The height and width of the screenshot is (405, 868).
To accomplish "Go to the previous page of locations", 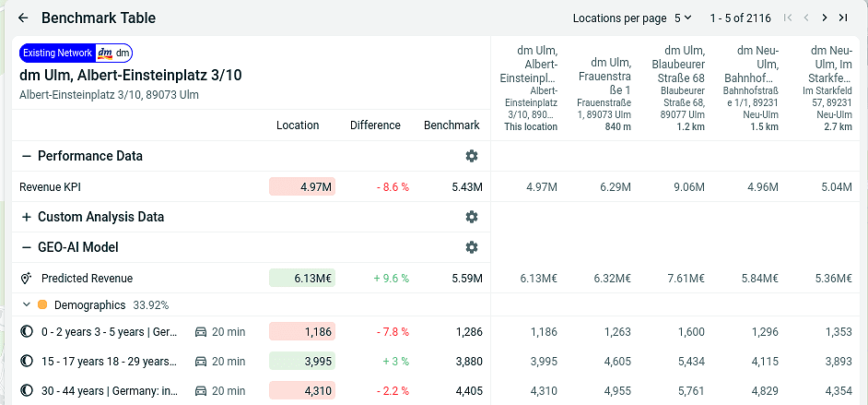I will 806,18.
